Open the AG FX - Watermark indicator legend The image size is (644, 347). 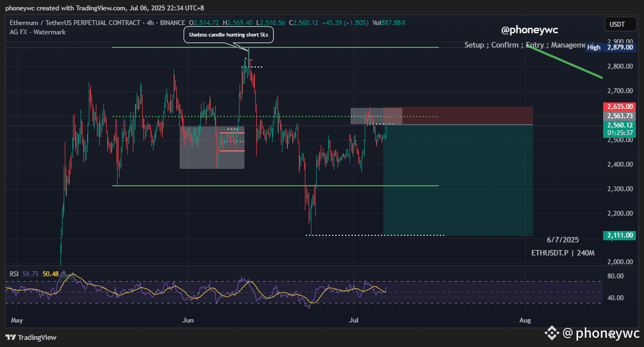point(38,32)
